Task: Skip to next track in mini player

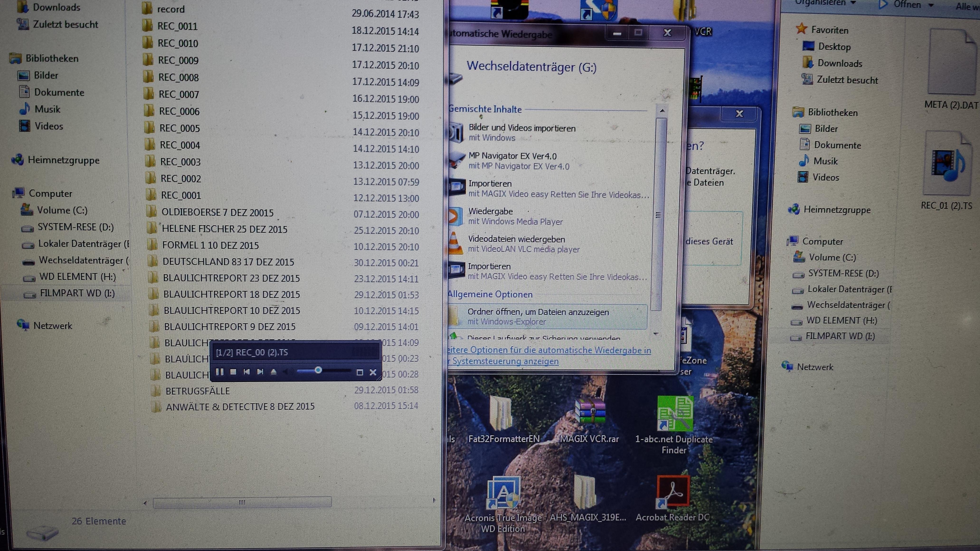Action: coord(260,372)
